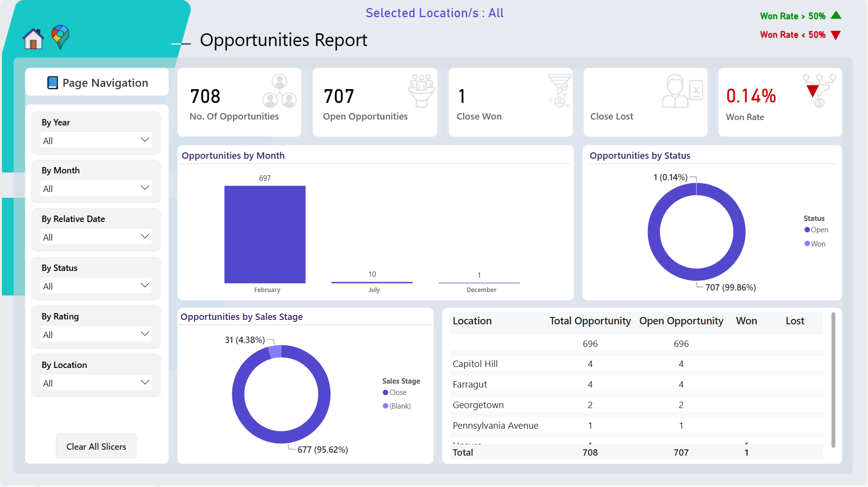Toggle the Won status legend item
The image size is (868, 487).
tap(815, 244)
